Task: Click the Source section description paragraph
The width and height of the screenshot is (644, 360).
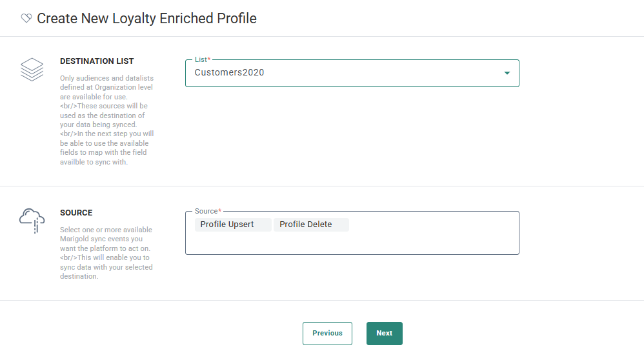Action: point(106,253)
